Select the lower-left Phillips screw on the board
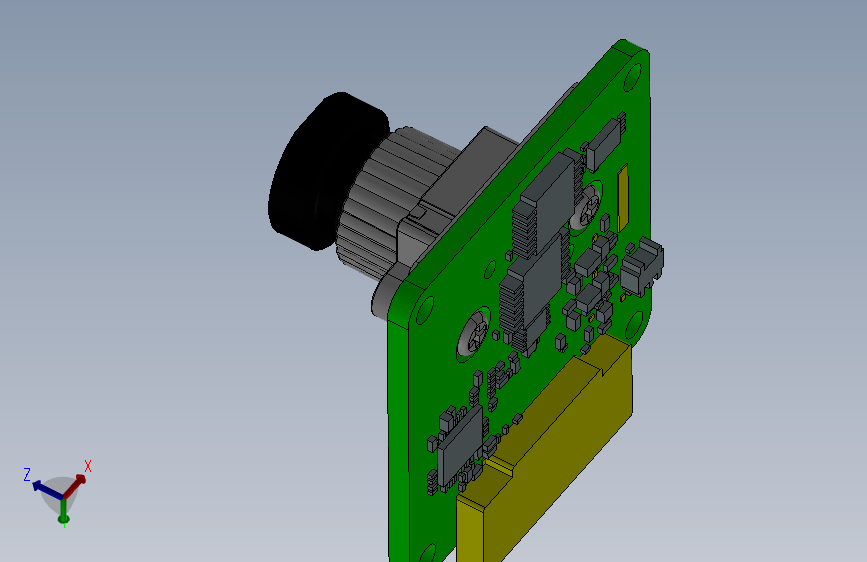867x562 pixels. pyautogui.click(x=474, y=333)
